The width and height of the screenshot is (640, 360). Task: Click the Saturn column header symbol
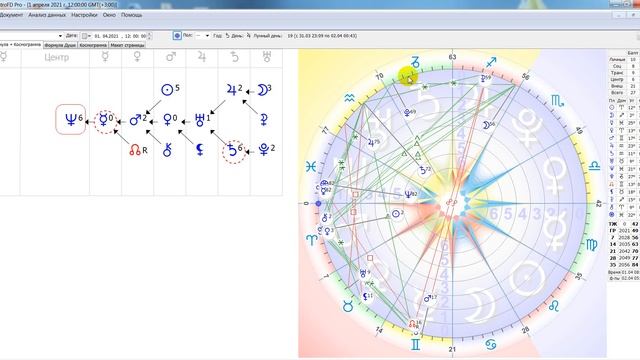point(234,57)
